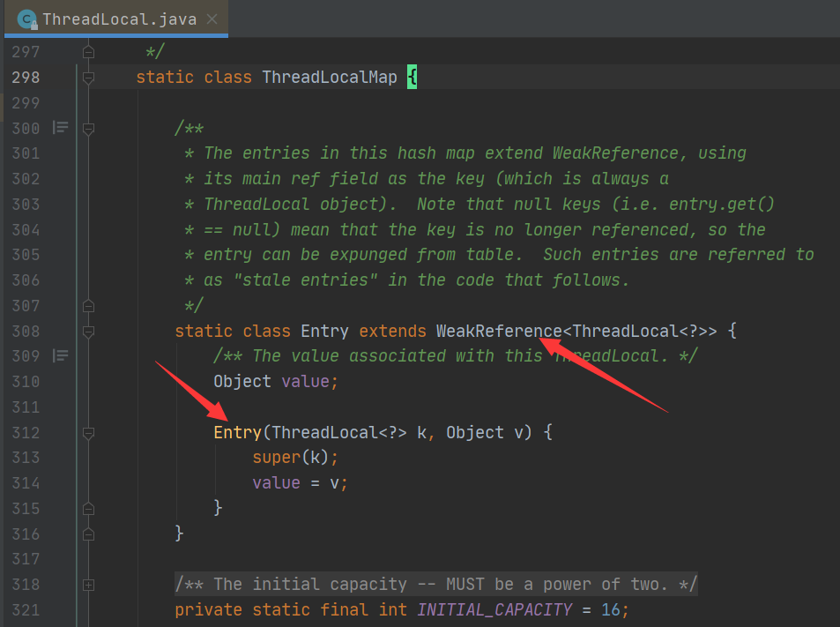
Task: Collapse the Javadoc comment starting at line 300
Action: tap(87, 128)
